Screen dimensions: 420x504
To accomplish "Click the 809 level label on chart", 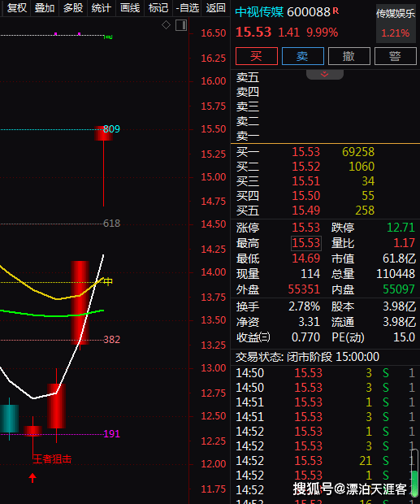I will point(111,129).
